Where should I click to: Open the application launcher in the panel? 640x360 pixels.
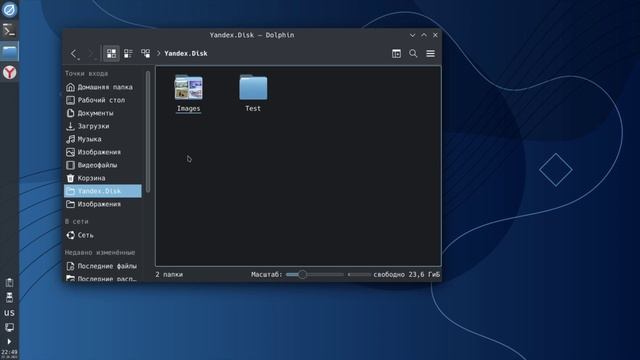pyautogui.click(x=9, y=9)
